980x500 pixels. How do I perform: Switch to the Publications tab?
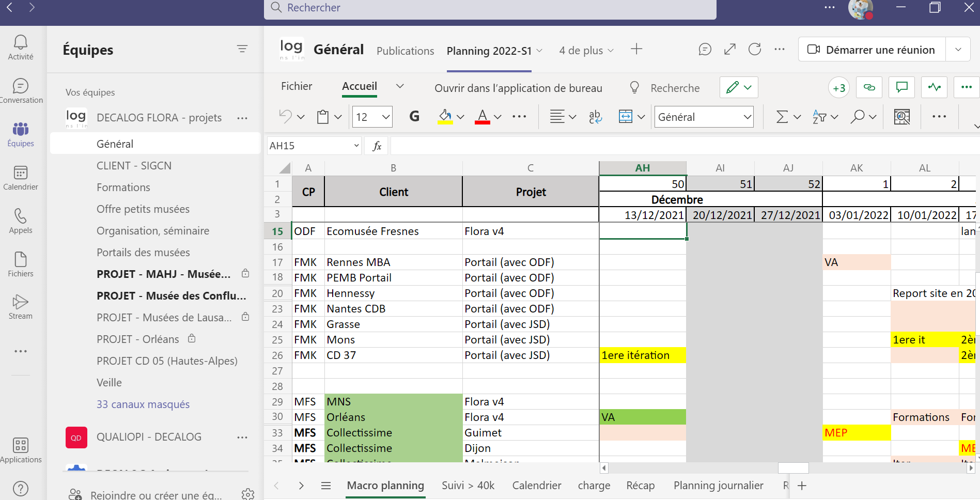click(x=405, y=51)
